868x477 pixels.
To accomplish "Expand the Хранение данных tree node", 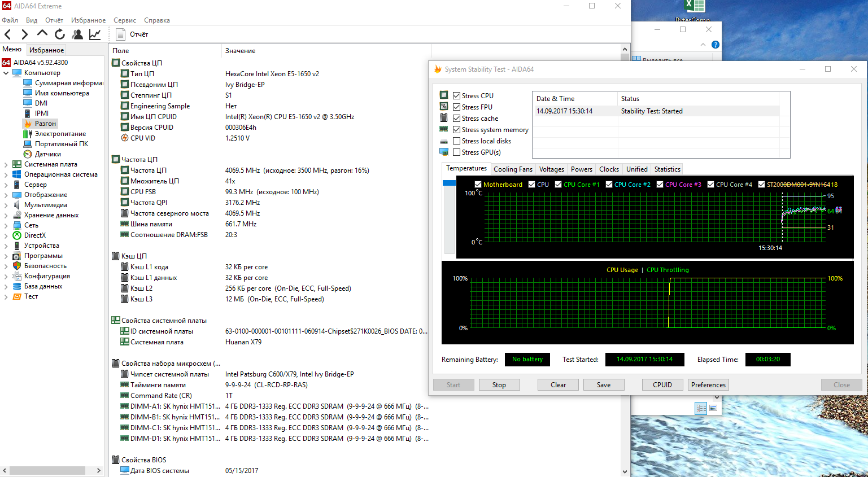I will (6, 215).
